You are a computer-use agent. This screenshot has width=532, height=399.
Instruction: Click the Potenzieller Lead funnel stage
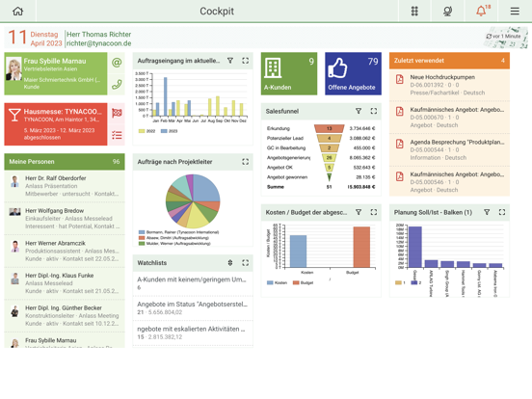point(329,138)
